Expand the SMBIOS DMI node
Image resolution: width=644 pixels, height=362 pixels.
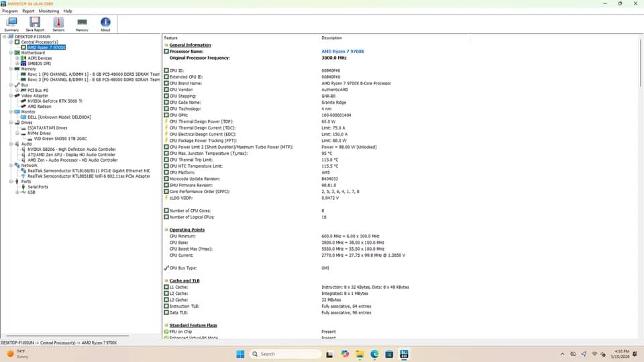click(17, 64)
